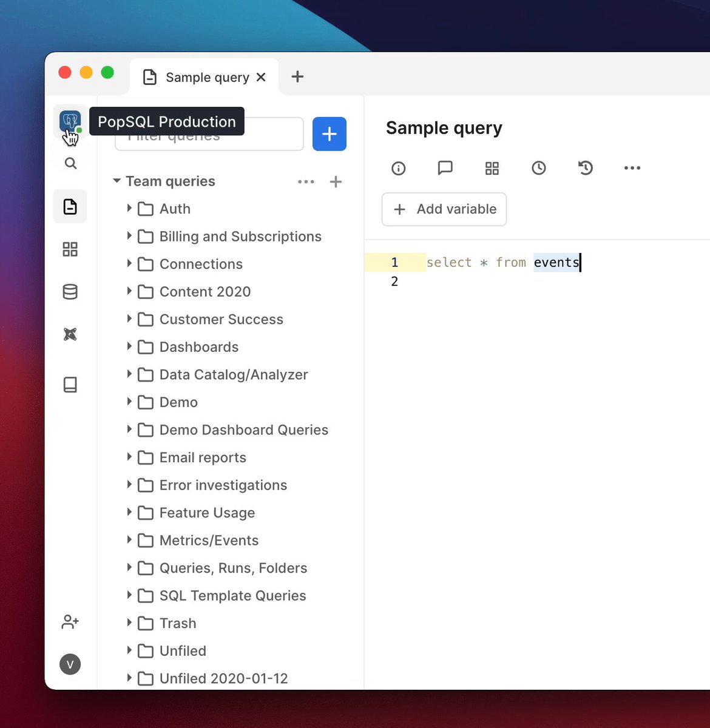Expand the Demo folder arrow
The height and width of the screenshot is (728, 710).
(x=129, y=402)
